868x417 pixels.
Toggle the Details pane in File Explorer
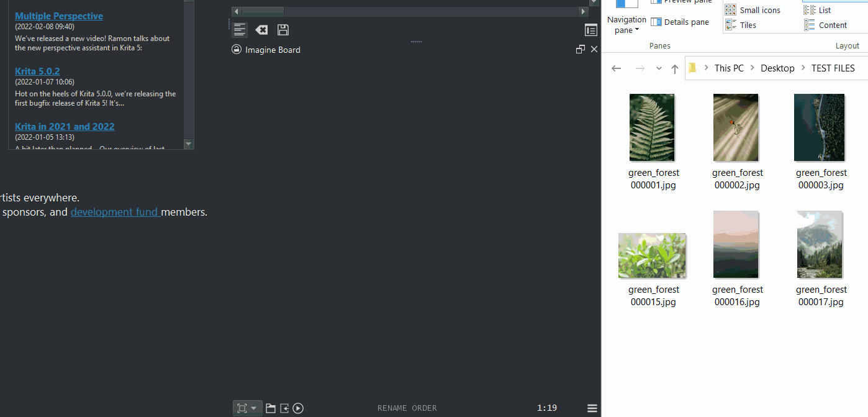pyautogui.click(x=680, y=22)
